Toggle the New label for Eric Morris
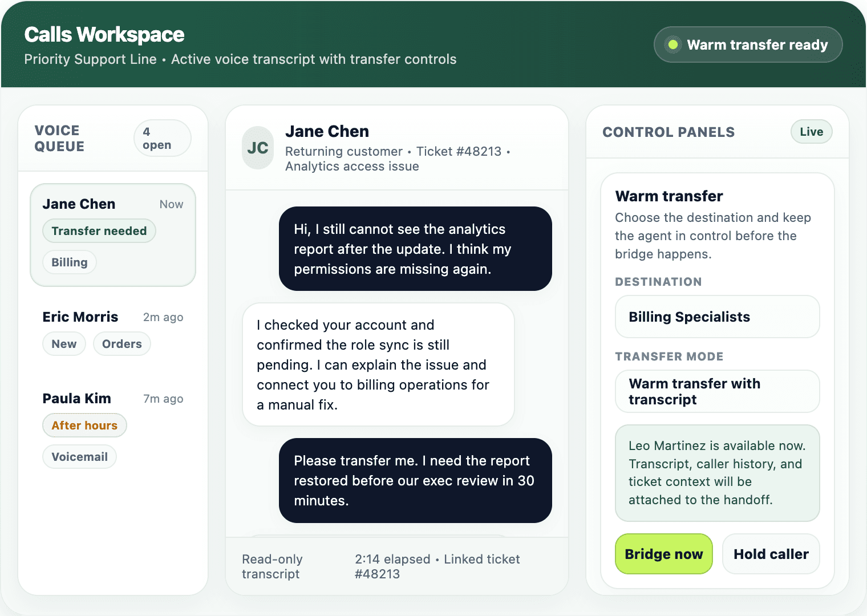Viewport: 867px width, 616px height. (63, 343)
